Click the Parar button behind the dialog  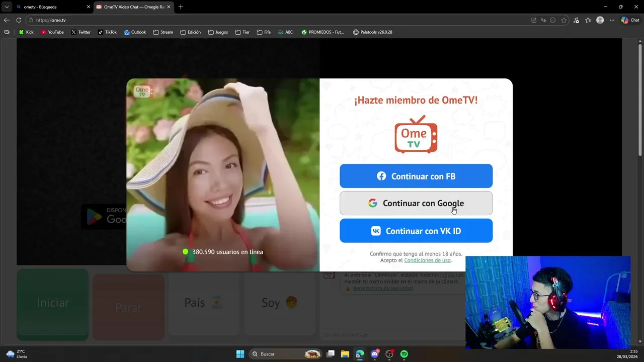(128, 307)
